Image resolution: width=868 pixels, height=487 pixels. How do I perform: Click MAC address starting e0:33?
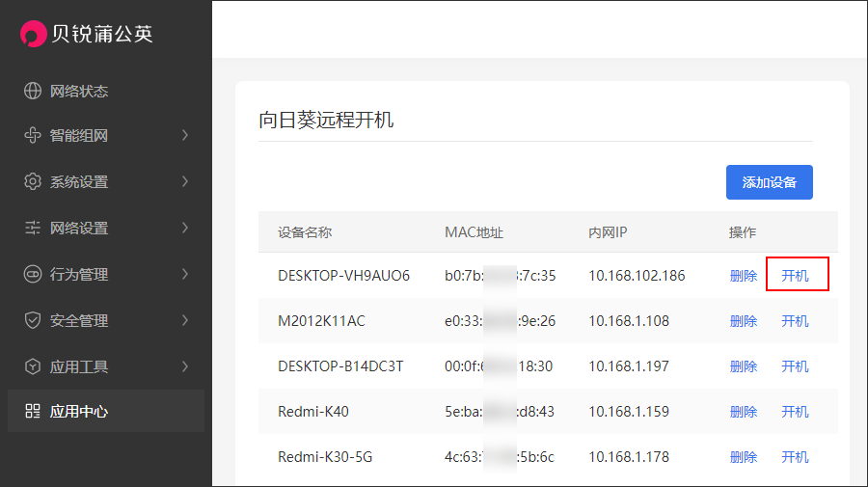500,321
